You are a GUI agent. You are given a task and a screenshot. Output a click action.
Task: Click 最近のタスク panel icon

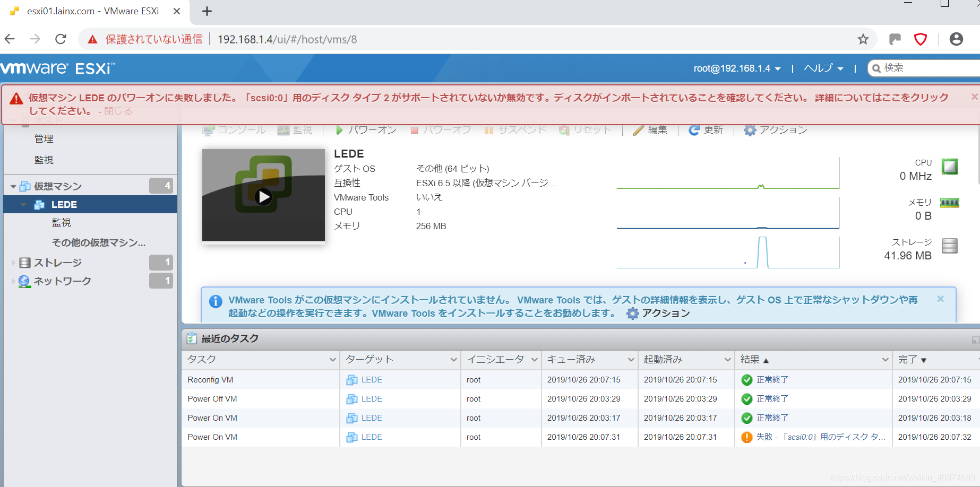coord(192,338)
